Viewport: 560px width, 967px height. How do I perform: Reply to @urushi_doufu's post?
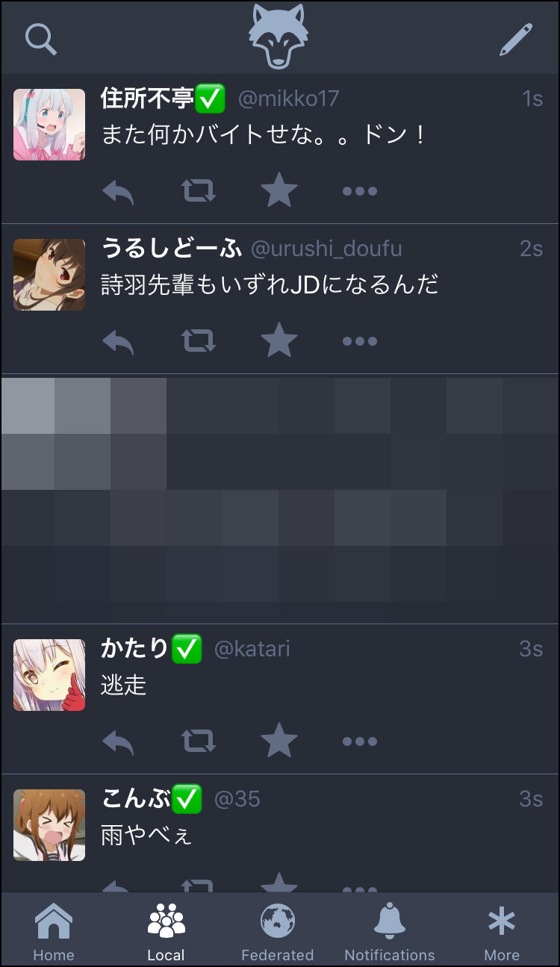tap(118, 342)
